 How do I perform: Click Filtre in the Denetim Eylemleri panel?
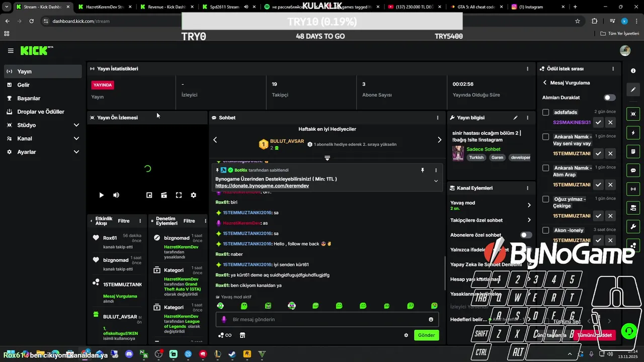click(189, 221)
